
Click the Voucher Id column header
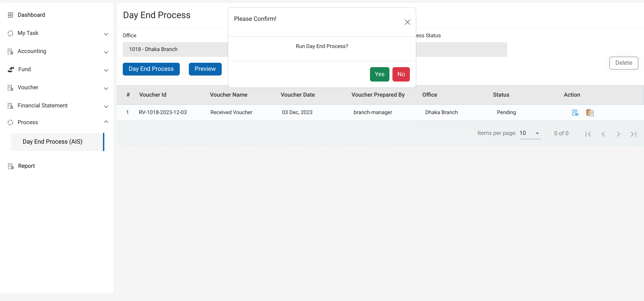153,95
